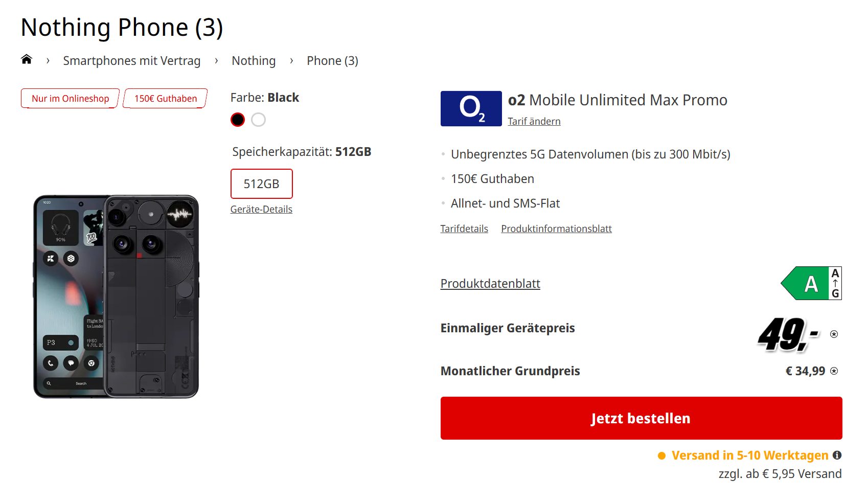Select the White color option
The width and height of the screenshot is (868, 502).
pos(259,120)
